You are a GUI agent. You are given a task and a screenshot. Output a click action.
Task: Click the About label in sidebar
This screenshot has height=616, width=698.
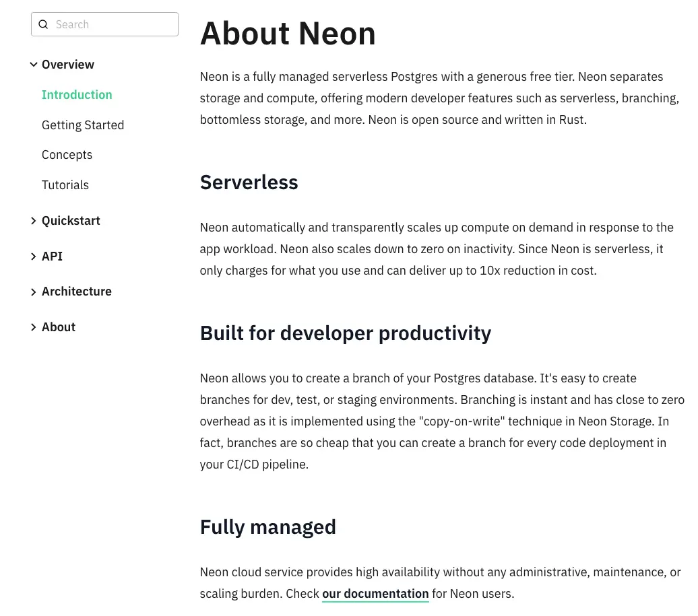click(x=59, y=327)
